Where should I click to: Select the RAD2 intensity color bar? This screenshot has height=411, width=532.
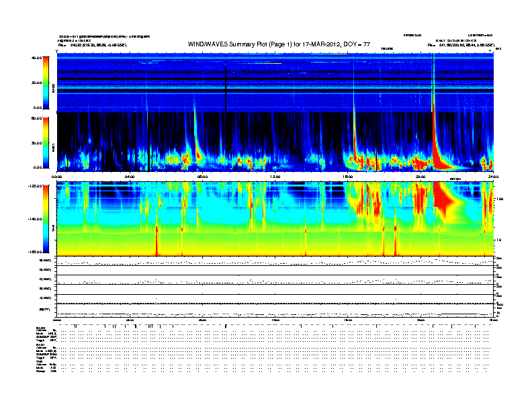(46, 83)
